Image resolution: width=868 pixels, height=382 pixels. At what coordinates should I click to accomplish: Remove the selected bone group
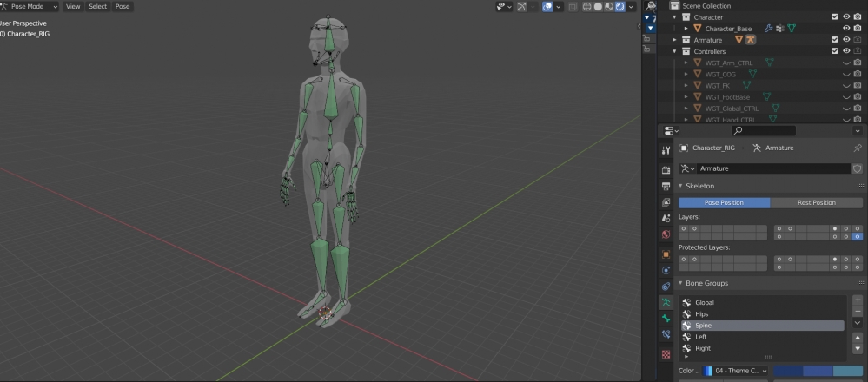pyautogui.click(x=858, y=311)
